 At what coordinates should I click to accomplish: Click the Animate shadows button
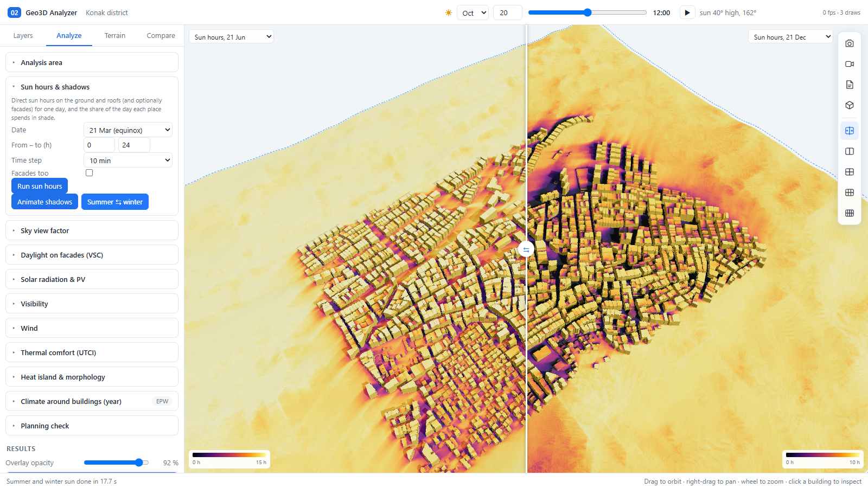[x=44, y=202]
